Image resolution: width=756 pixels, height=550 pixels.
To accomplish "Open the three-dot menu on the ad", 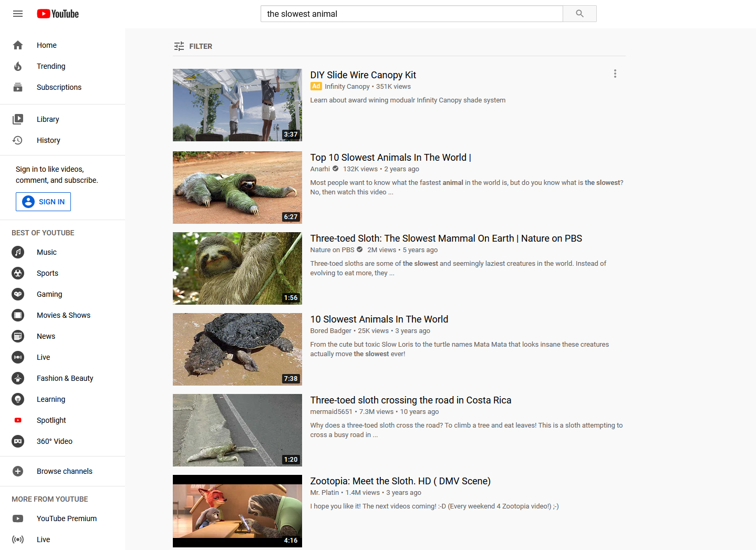I will coord(615,74).
